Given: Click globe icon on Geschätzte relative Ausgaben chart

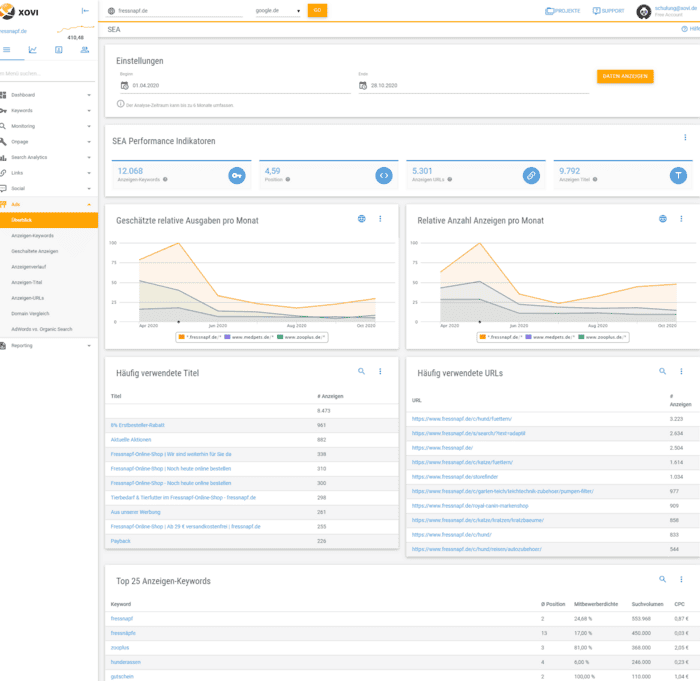Looking at the screenshot, I should (x=361, y=219).
